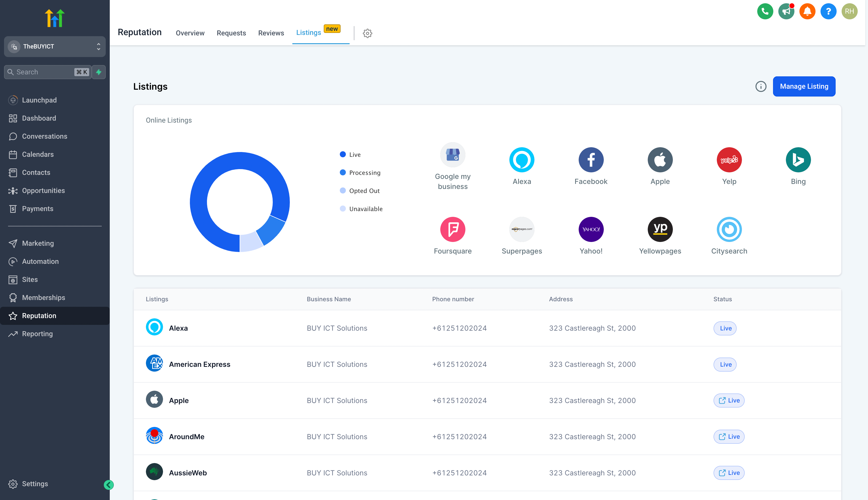Click the Apple logo in listings table

click(x=154, y=399)
